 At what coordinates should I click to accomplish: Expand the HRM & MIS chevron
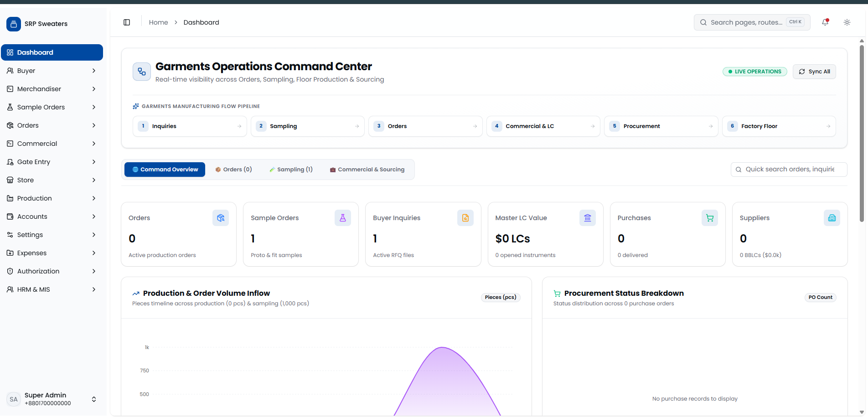click(x=94, y=289)
